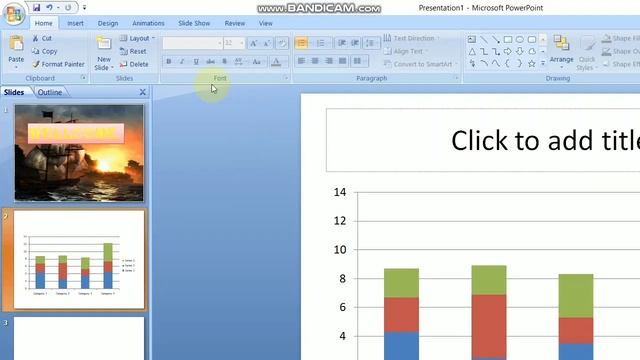This screenshot has width=640, height=360.
Task: Switch to the Insert tab
Action: [x=75, y=23]
